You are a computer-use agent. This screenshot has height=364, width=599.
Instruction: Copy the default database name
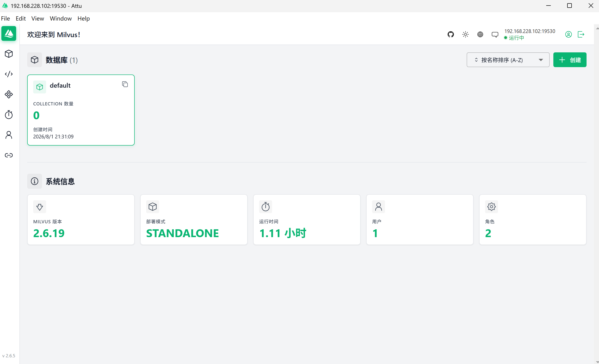coord(125,84)
